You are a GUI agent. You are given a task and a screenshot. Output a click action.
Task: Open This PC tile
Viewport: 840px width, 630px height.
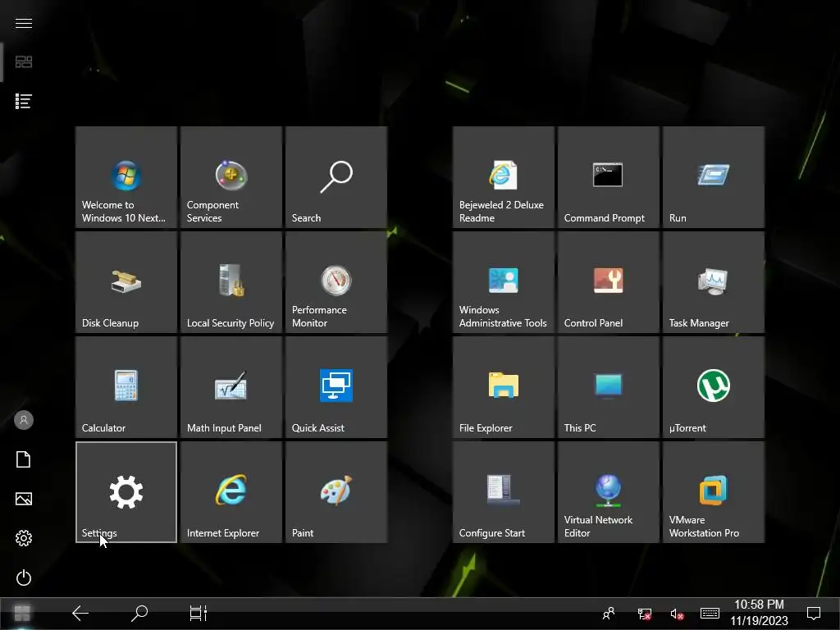pyautogui.click(x=608, y=387)
